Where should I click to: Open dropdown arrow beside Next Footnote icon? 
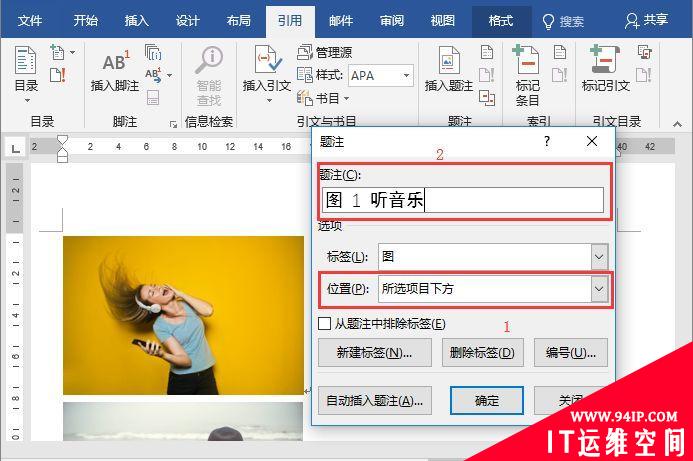coord(169,75)
